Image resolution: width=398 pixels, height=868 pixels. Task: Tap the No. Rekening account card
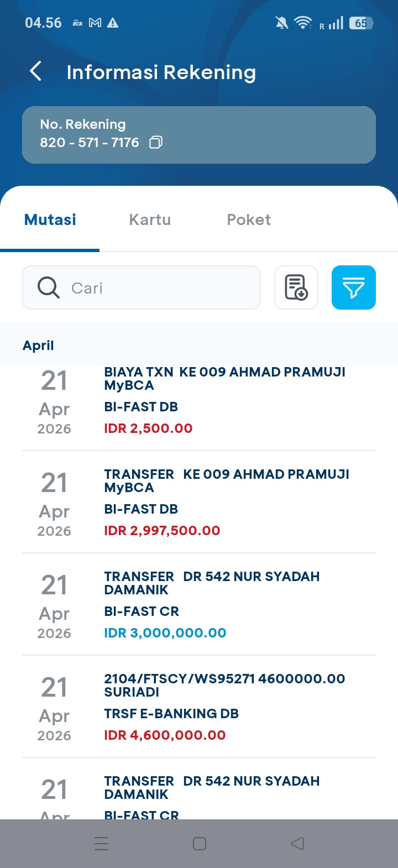pyautogui.click(x=199, y=135)
